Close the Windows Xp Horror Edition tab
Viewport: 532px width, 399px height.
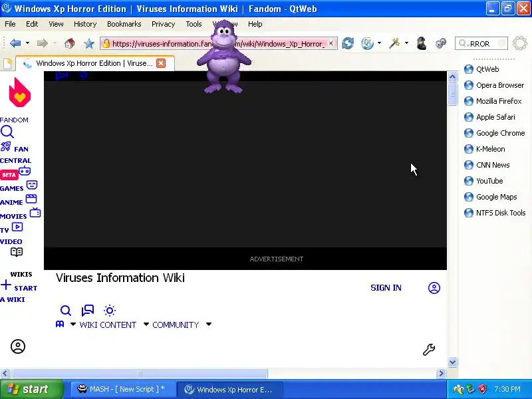(161, 63)
